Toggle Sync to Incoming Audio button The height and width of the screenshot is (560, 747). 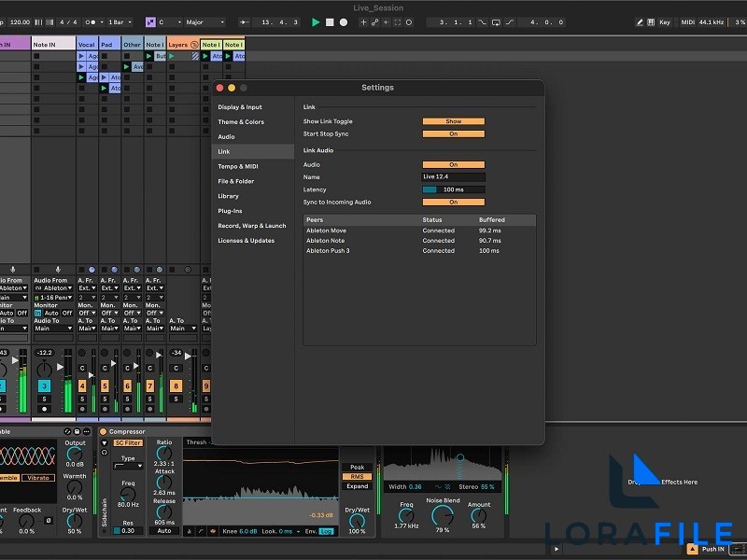(454, 202)
